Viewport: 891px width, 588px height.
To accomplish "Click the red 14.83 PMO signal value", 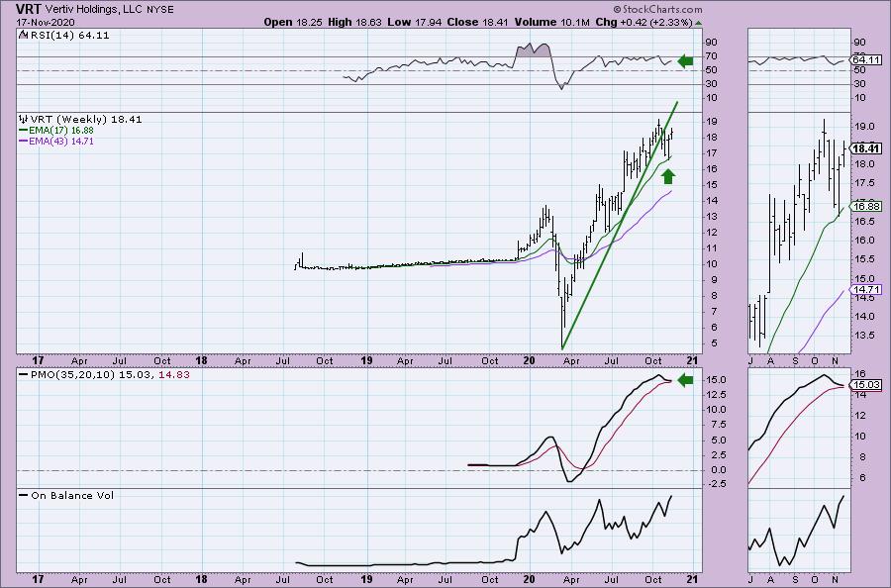I will [x=174, y=375].
